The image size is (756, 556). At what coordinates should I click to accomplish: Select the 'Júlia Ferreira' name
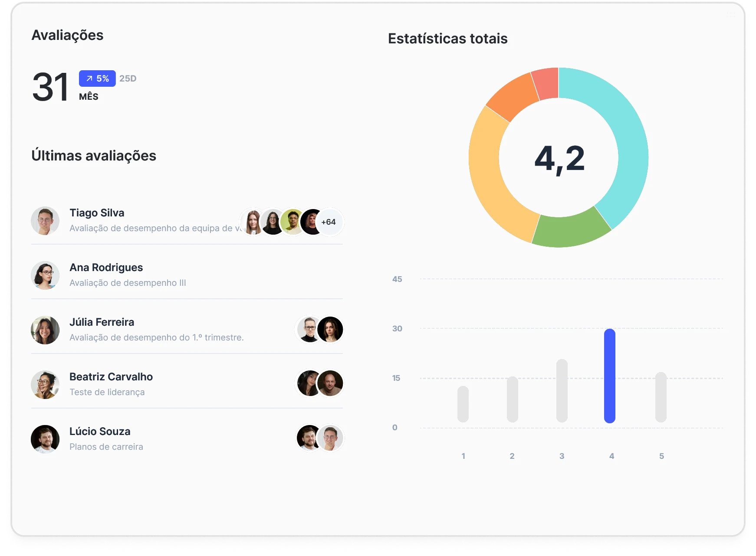102,322
